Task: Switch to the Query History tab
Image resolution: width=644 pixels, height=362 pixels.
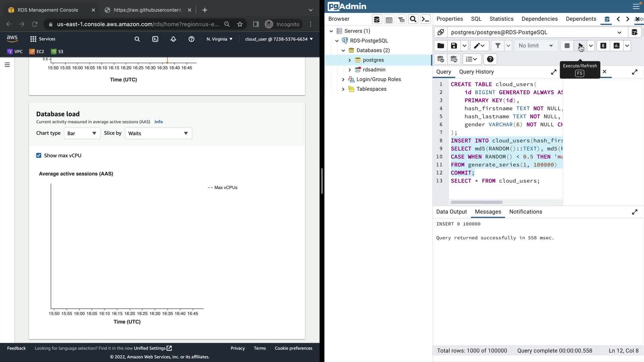Action: 476,72
